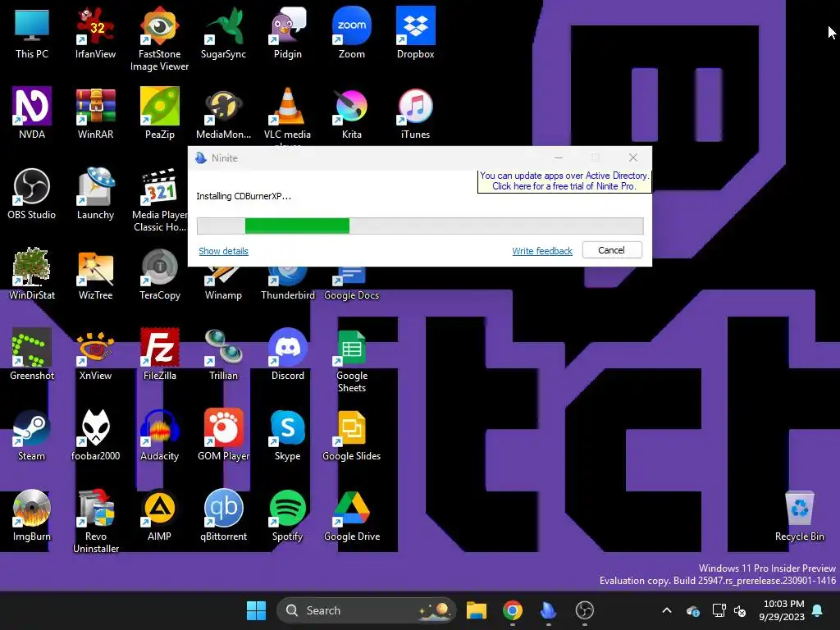840x630 pixels.
Task: Select the WinDirStat desktop icon
Action: pos(32,274)
